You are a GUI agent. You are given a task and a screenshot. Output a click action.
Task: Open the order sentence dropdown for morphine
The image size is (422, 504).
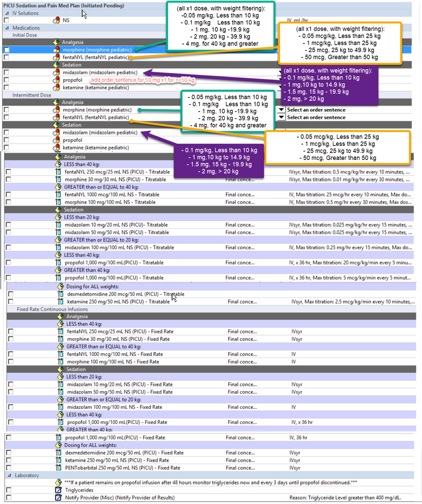[282, 109]
